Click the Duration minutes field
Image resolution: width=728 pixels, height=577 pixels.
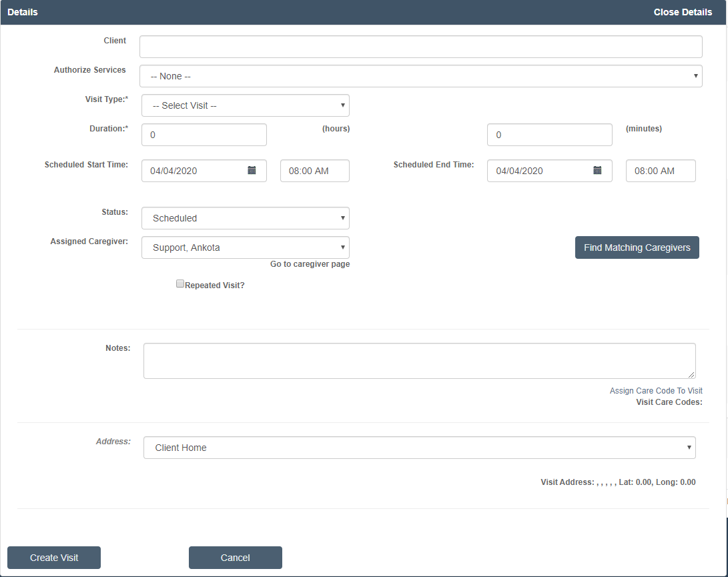[x=550, y=135]
